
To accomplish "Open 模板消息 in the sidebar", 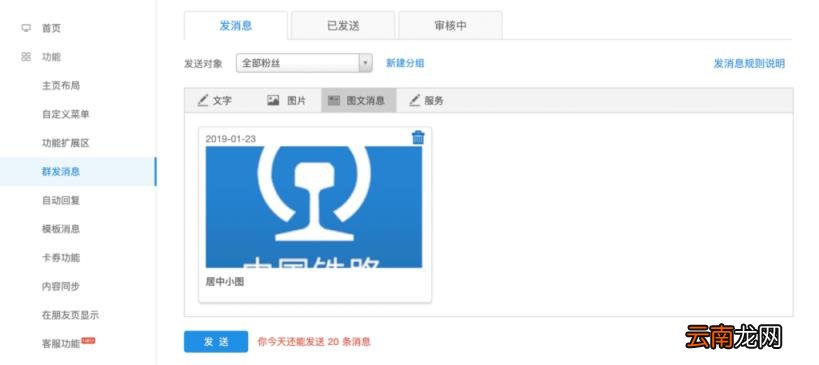I will tap(61, 229).
